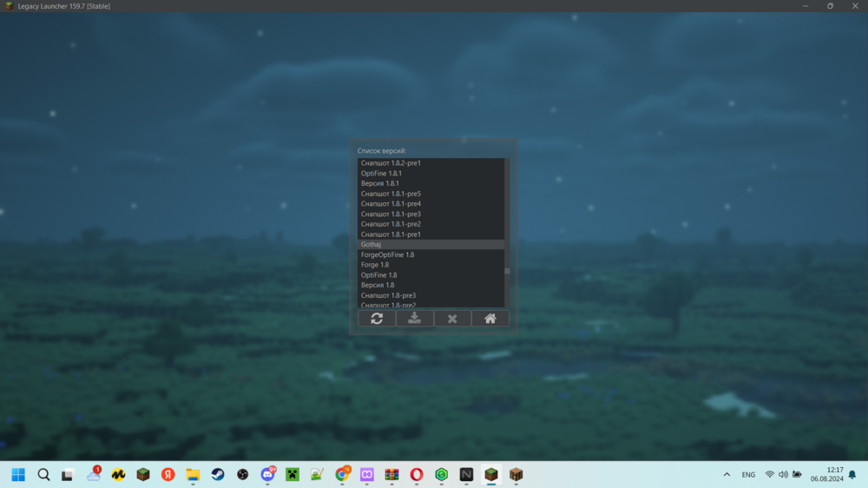Click the delete version X button
Image resolution: width=868 pixels, height=488 pixels.
[452, 319]
